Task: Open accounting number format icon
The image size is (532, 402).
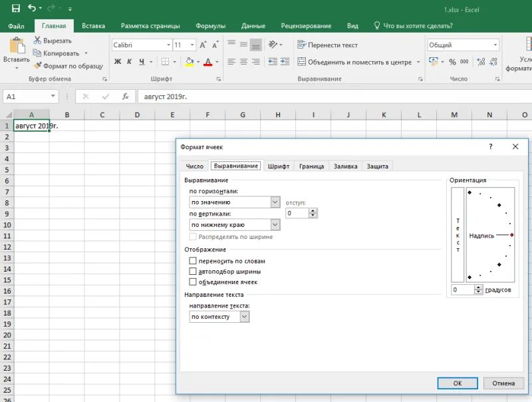Action: (434, 61)
